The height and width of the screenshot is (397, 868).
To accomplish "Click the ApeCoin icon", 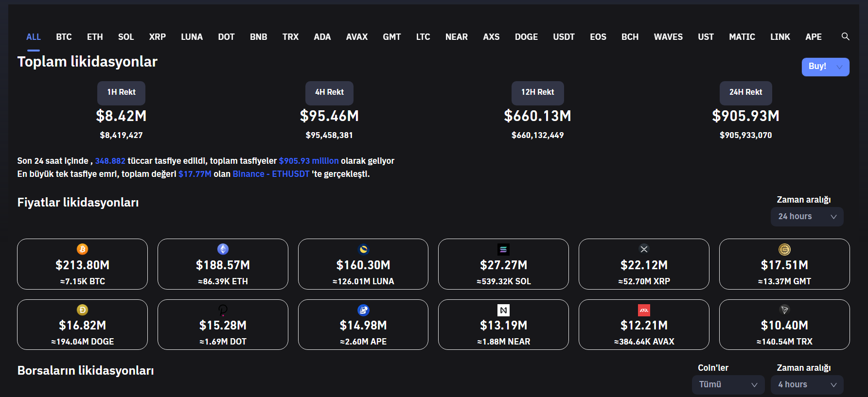I will [363, 310].
